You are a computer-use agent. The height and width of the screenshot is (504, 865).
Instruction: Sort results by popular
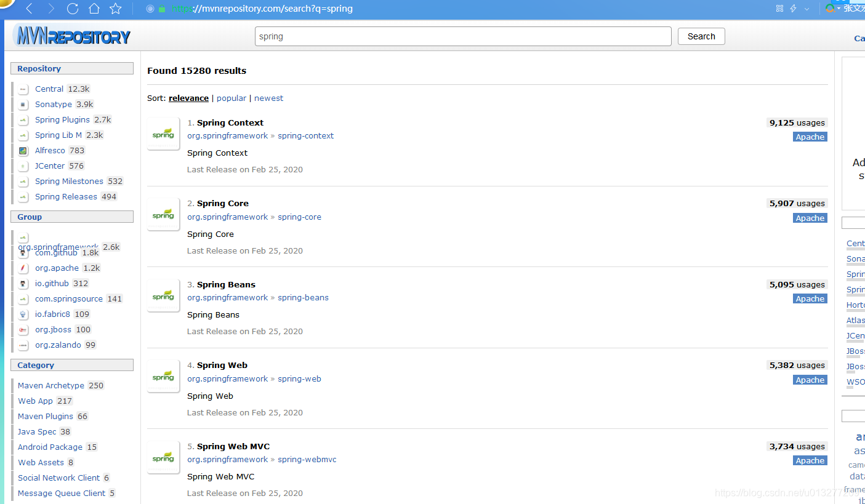click(231, 98)
